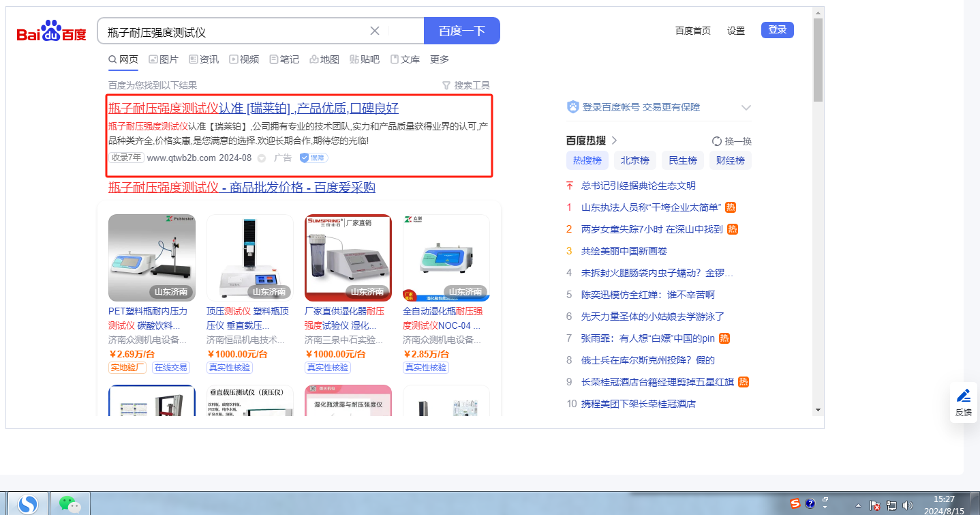Switch to the 地图 search tab
The image size is (980, 515).
324,59
